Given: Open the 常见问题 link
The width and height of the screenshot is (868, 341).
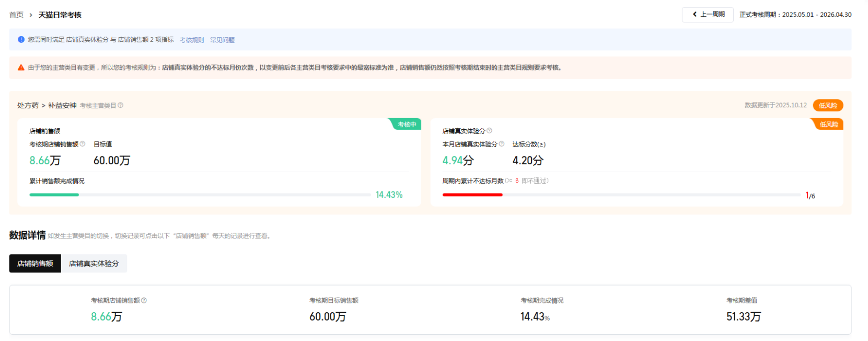Looking at the screenshot, I should coord(222,40).
